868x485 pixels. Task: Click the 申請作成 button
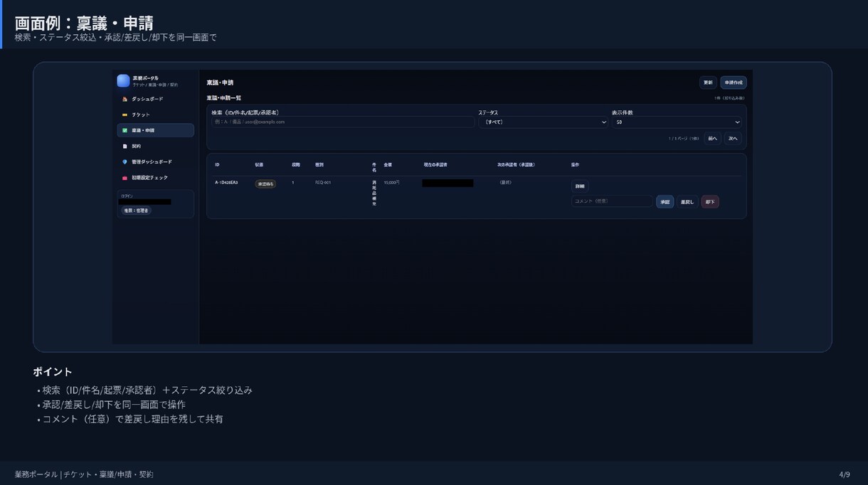coord(734,82)
